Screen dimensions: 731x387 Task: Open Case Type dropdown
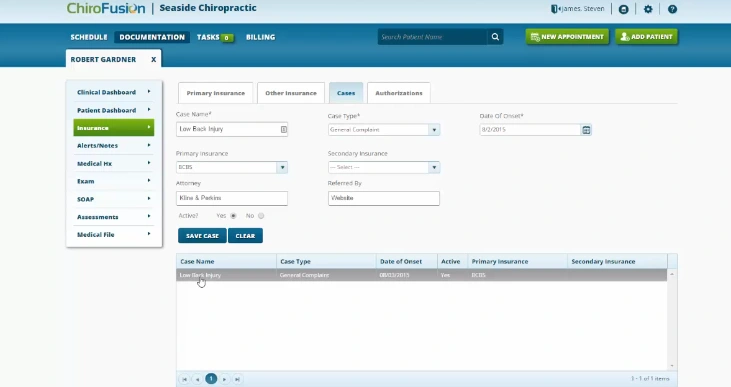(434, 130)
